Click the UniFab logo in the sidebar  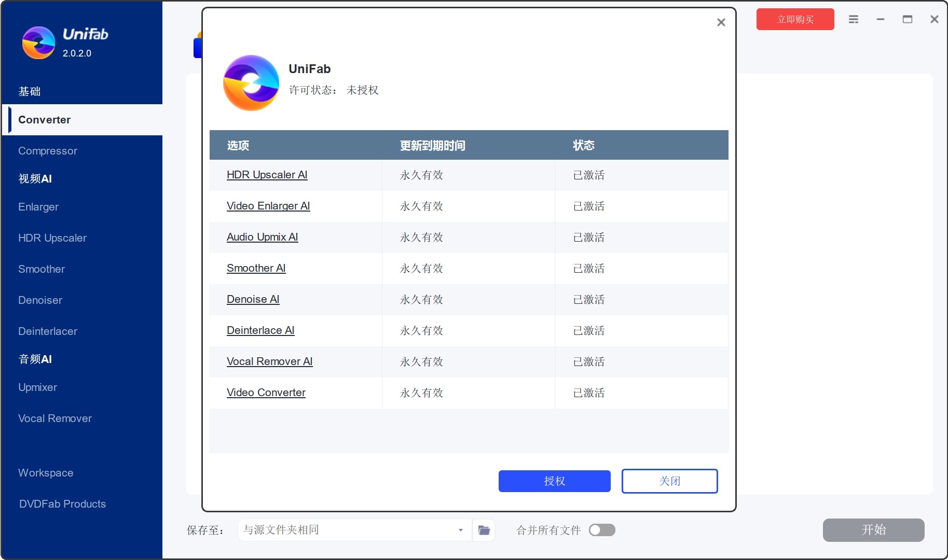[38, 43]
